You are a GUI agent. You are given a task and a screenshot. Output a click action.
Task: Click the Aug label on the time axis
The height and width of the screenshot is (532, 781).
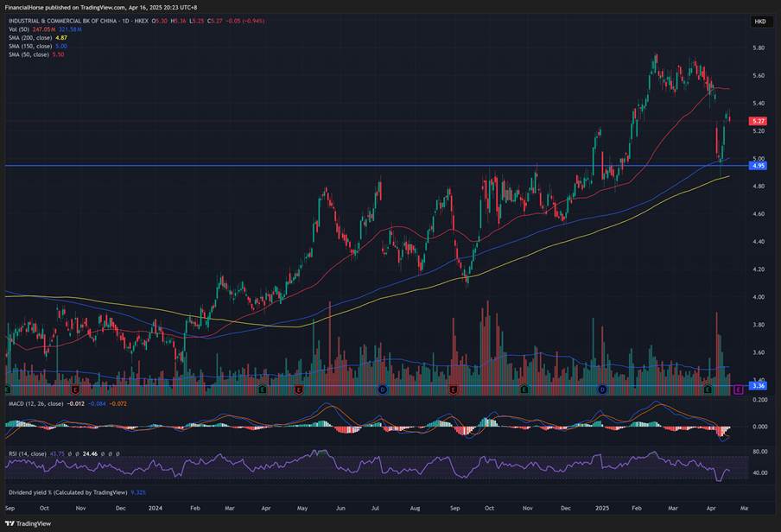[x=415, y=508]
